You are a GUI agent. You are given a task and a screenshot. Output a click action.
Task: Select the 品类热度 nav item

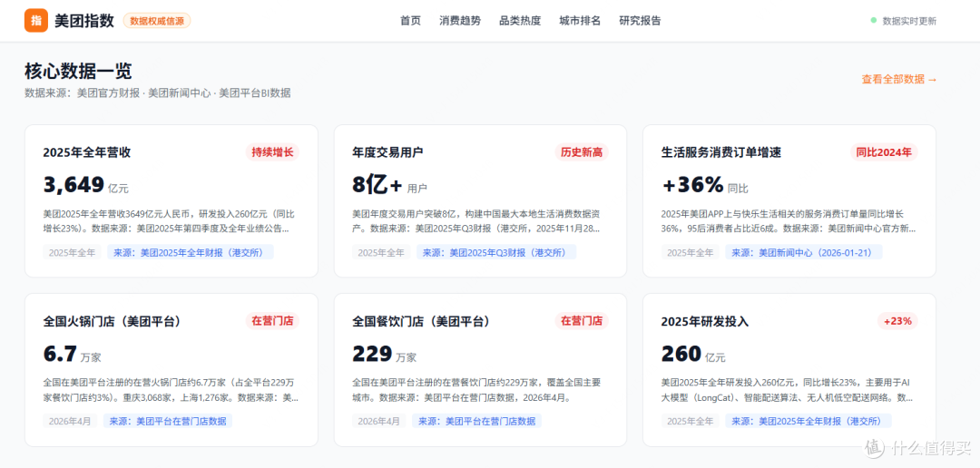click(520, 21)
